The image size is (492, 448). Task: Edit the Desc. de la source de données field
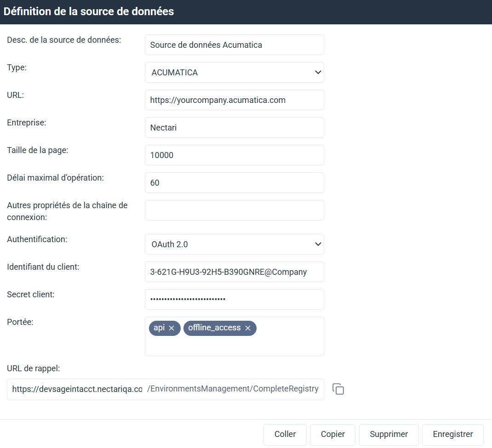click(x=235, y=45)
